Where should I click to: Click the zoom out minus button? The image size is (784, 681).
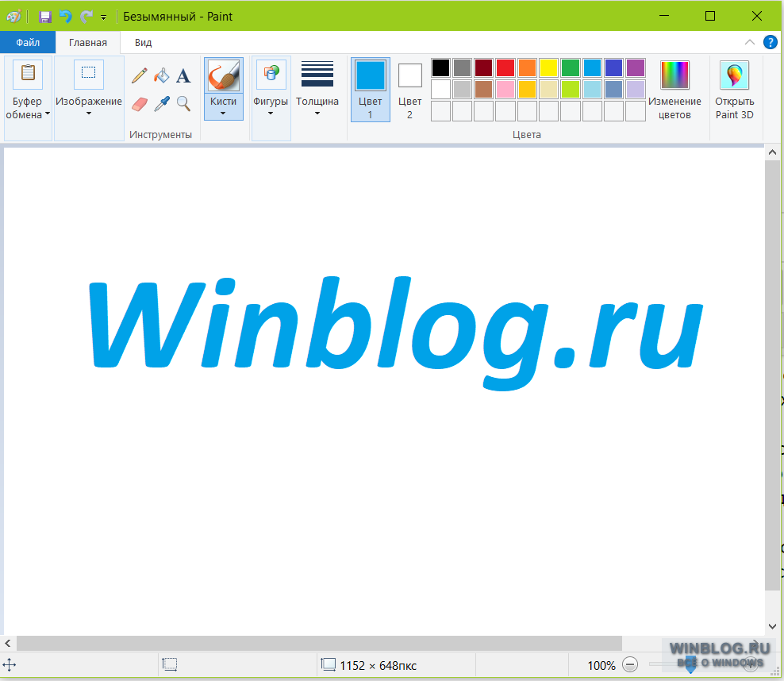pos(630,665)
